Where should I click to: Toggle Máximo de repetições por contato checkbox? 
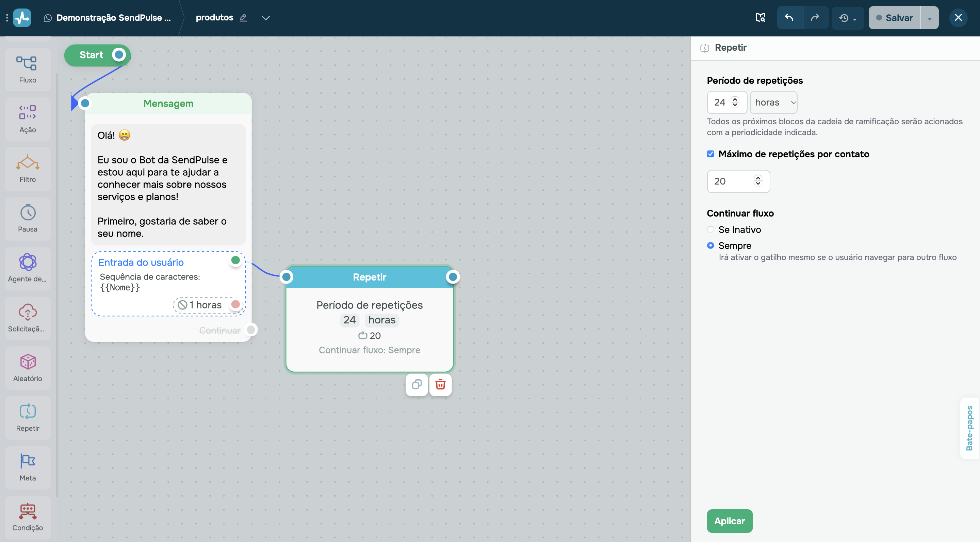(x=710, y=154)
